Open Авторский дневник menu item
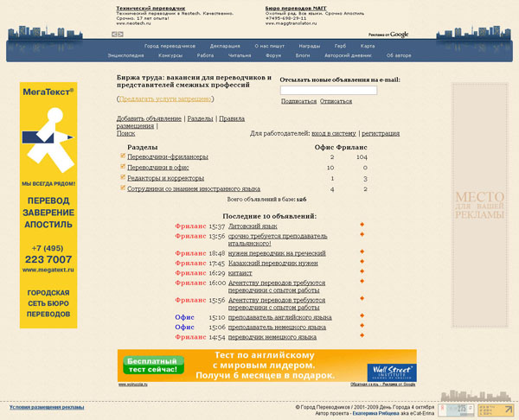The height and width of the screenshot is (420, 519). 348,55
